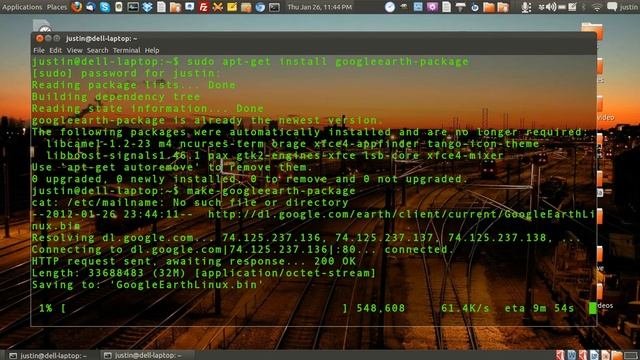Open the justin user session menu

629,7
